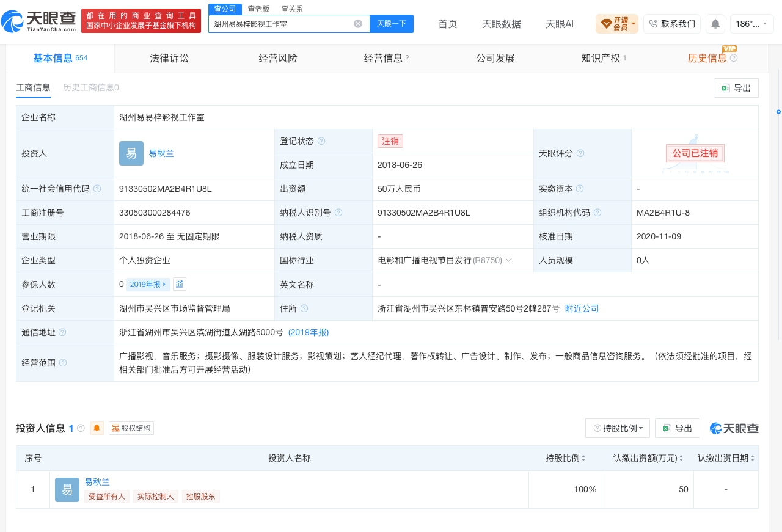Select the 历史信息 VIP tab
This screenshot has width=782, height=532.
(x=707, y=58)
